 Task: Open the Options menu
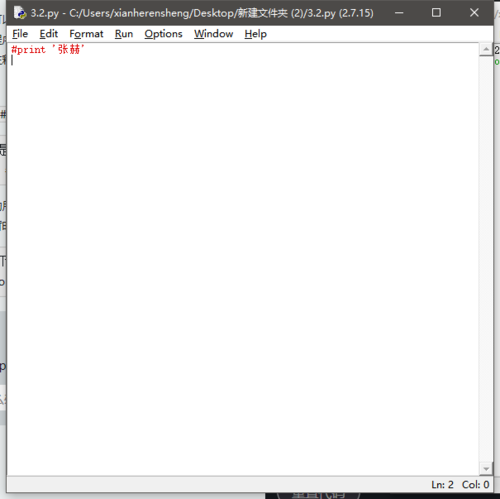click(x=163, y=34)
